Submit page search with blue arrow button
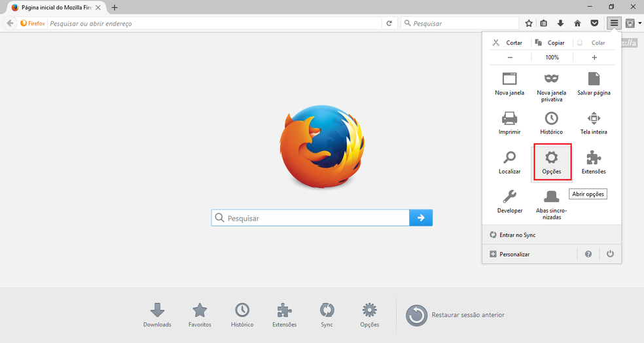The width and height of the screenshot is (644, 343). pyautogui.click(x=421, y=218)
